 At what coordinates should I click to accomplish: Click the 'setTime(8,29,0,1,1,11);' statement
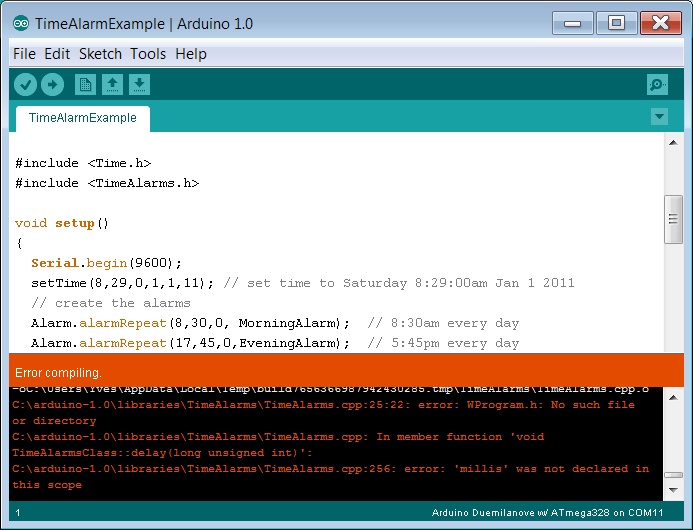pos(122,283)
